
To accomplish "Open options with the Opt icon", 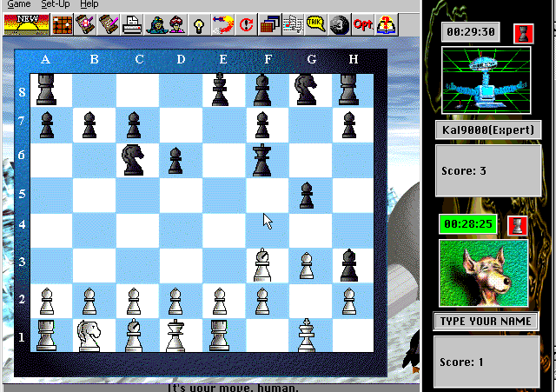I will (361, 23).
